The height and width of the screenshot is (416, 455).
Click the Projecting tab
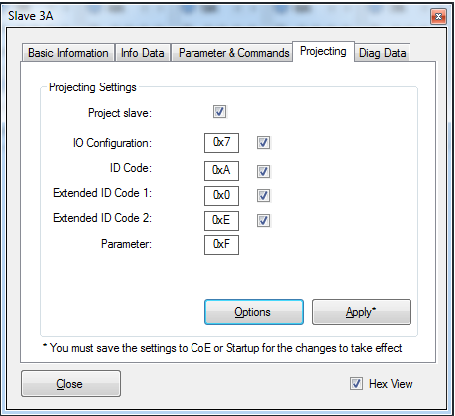pos(323,51)
